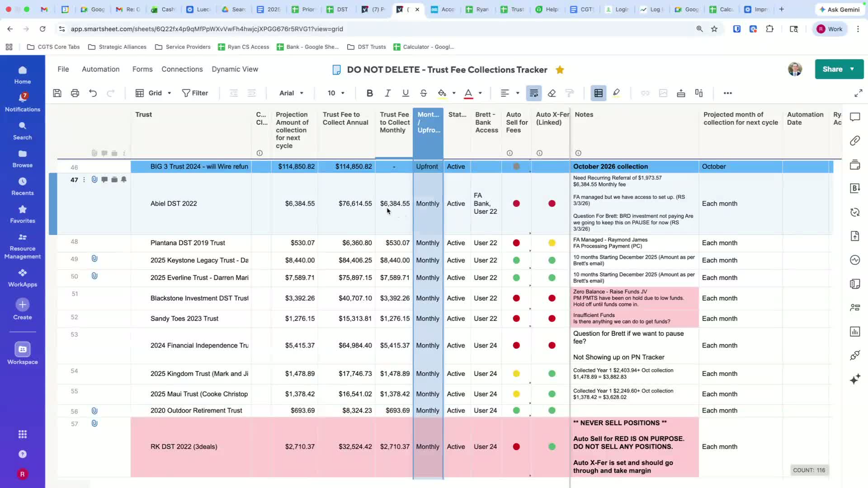Click the Highlight changes marker icon
868x488 pixels.
[x=616, y=93]
